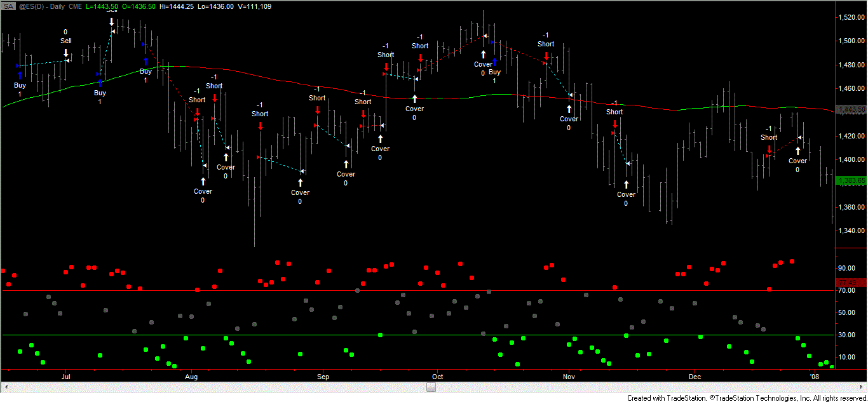Screen dimensions: 868x402
Task: Click the 1,400.00 price axis label
Action: click(x=851, y=160)
